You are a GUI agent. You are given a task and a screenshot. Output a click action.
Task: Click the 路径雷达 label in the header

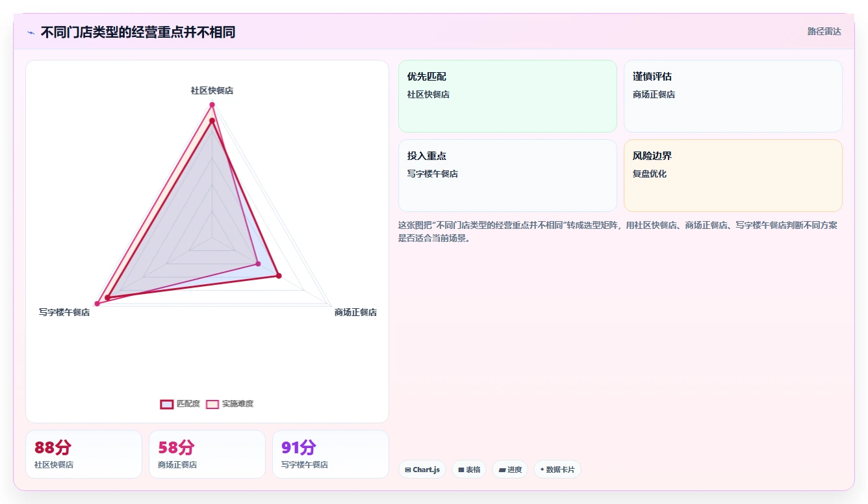[x=824, y=31]
